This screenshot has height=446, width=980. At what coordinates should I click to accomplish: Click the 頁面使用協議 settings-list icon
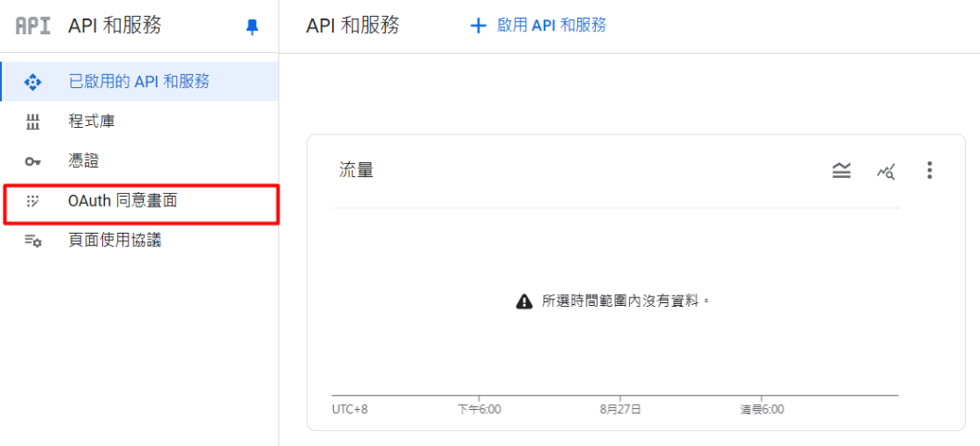pos(32,241)
